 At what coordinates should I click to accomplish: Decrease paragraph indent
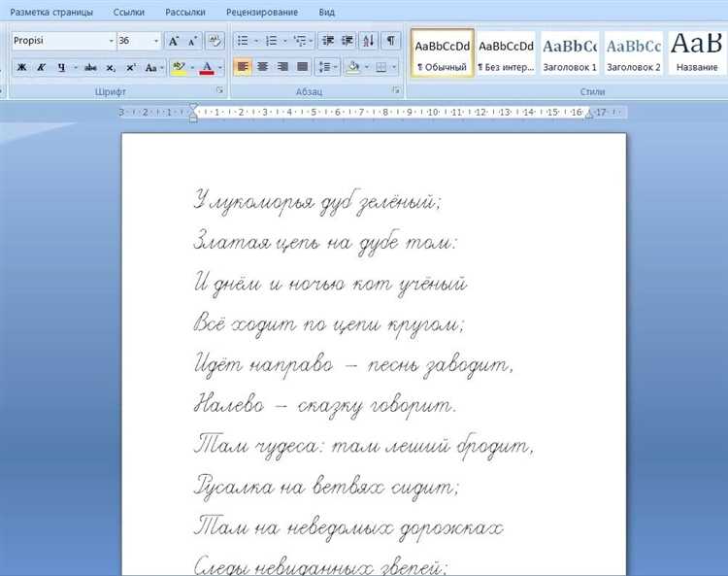coord(328,42)
